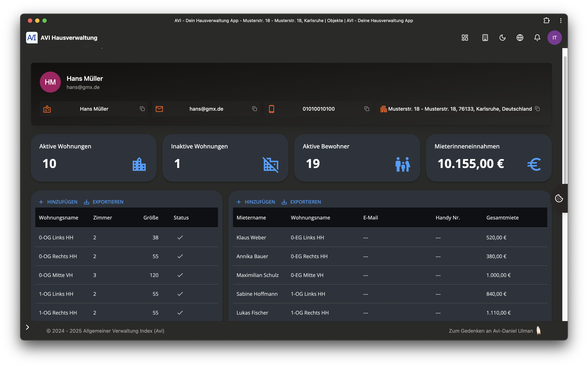Click the page vertical scrollbar
Screen dimensions: 588x367
coord(565,119)
